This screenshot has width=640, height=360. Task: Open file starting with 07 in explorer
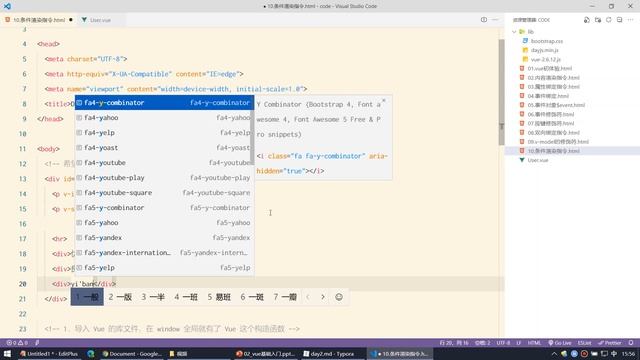[x=551, y=123]
